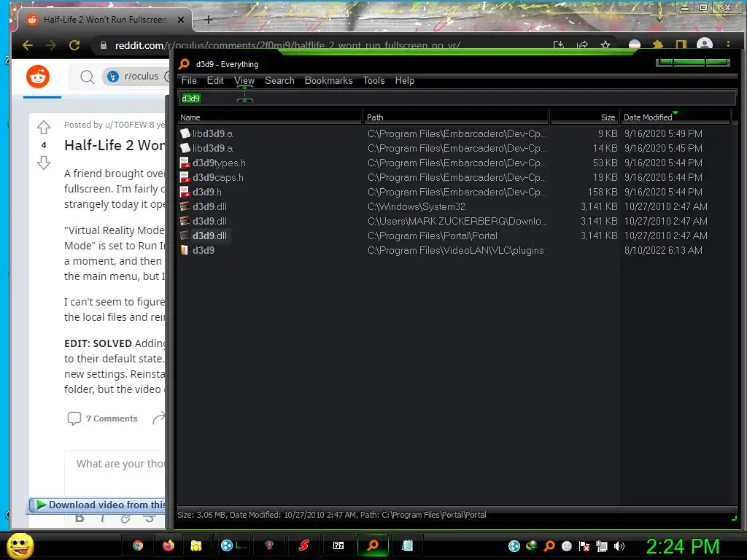Select the 9 KB libd3d9.a file icon
747x560 pixels.
pyautogui.click(x=185, y=134)
